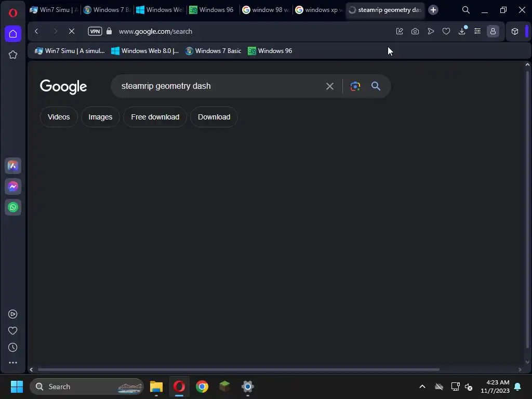This screenshot has height=399, width=532.
Task: Switch to the Windows 7 Basic tab
Action: coord(107,10)
